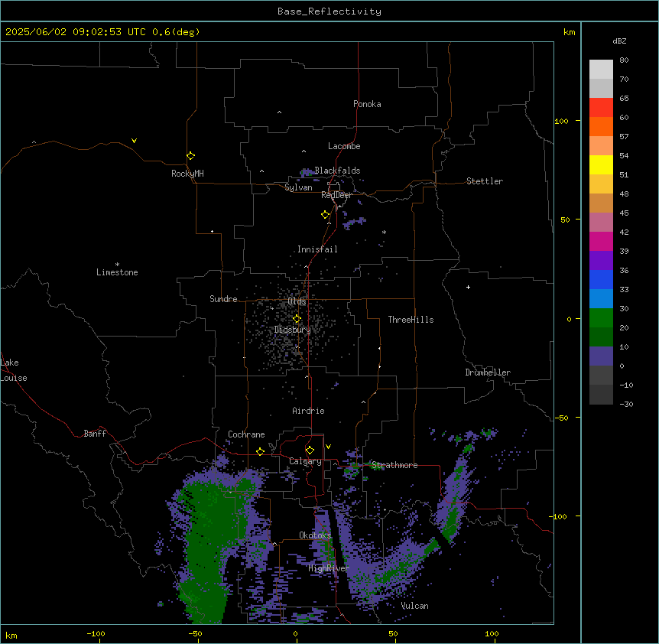The image size is (659, 644).
Task: Pick the red 60-65 dBZ legend swatch
Action: click(601, 108)
